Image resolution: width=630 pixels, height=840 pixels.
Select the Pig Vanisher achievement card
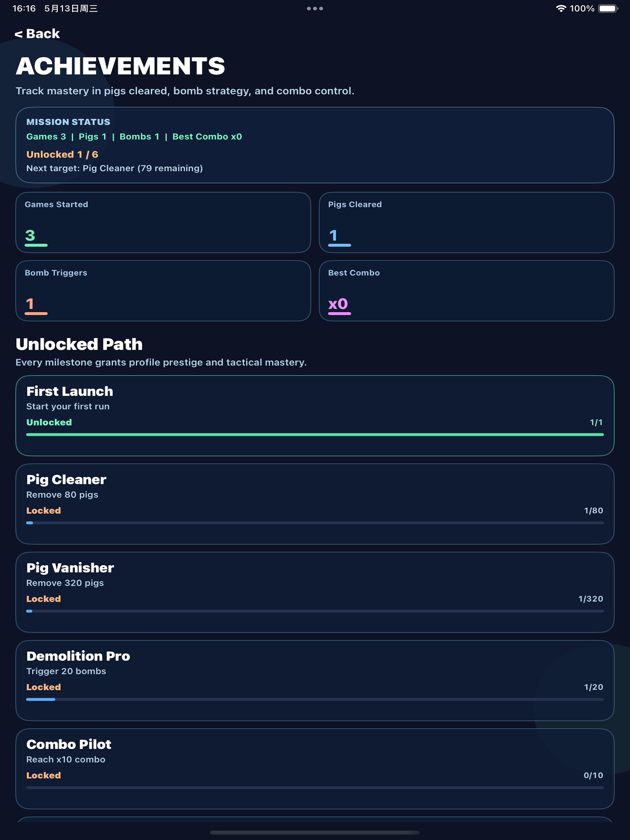pos(315,592)
